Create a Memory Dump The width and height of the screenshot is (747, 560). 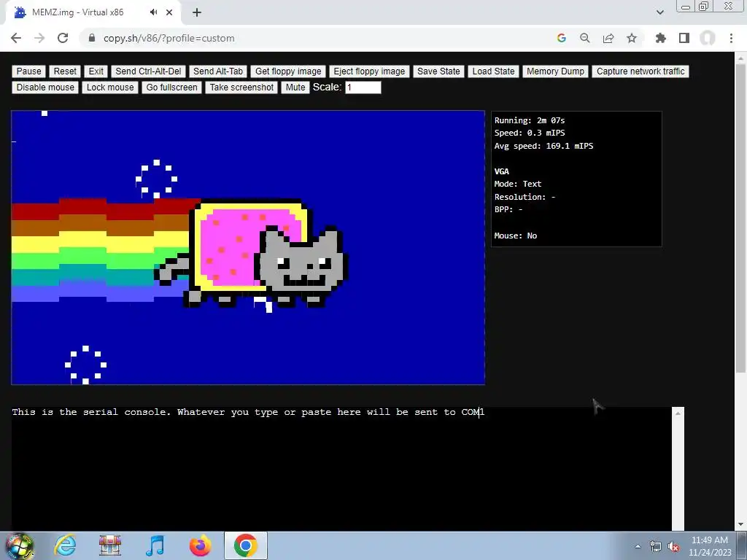[555, 71]
